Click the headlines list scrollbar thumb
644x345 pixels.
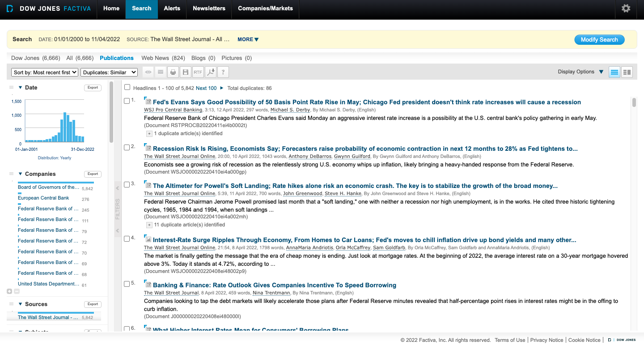634,102
